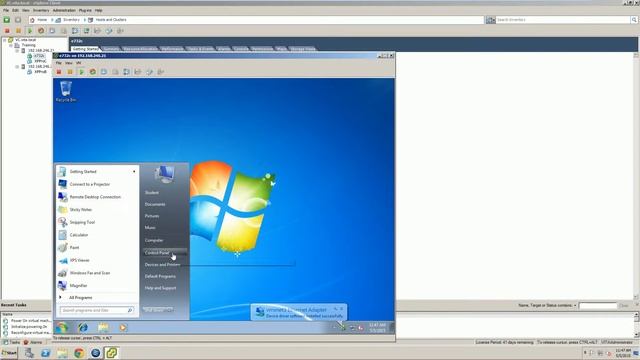The image size is (640, 360).
Task: Click Shut down button in Start menu
Action: [155, 310]
